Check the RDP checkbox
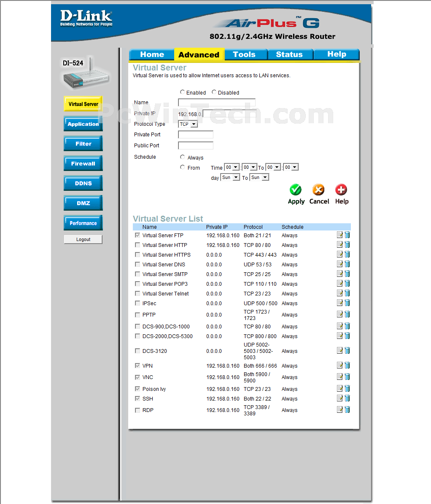 coord(137,410)
